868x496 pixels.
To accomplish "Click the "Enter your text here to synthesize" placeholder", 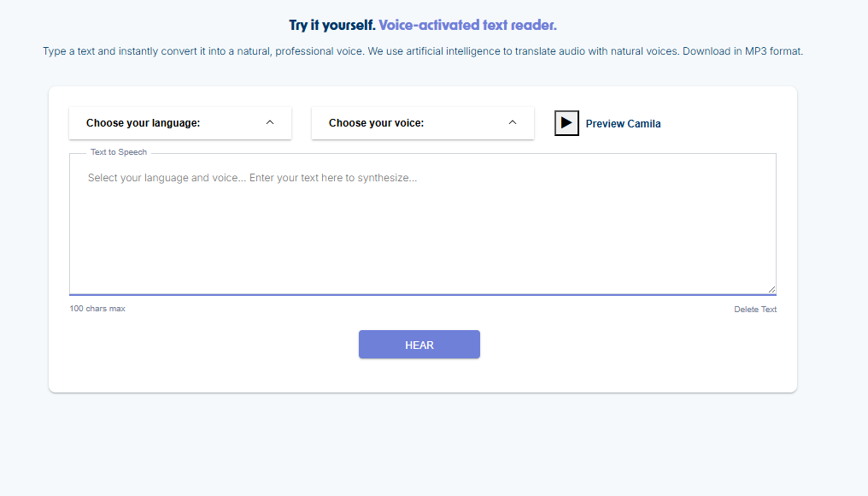I will click(x=333, y=178).
